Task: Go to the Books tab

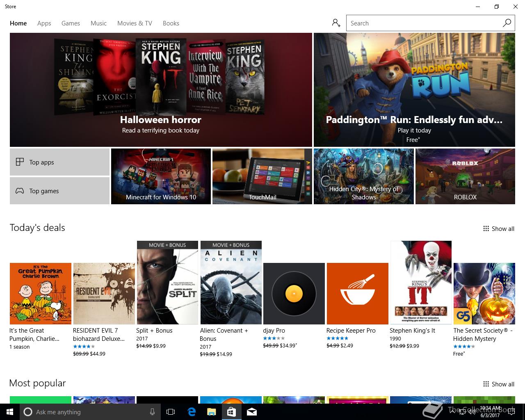Action: click(x=171, y=23)
